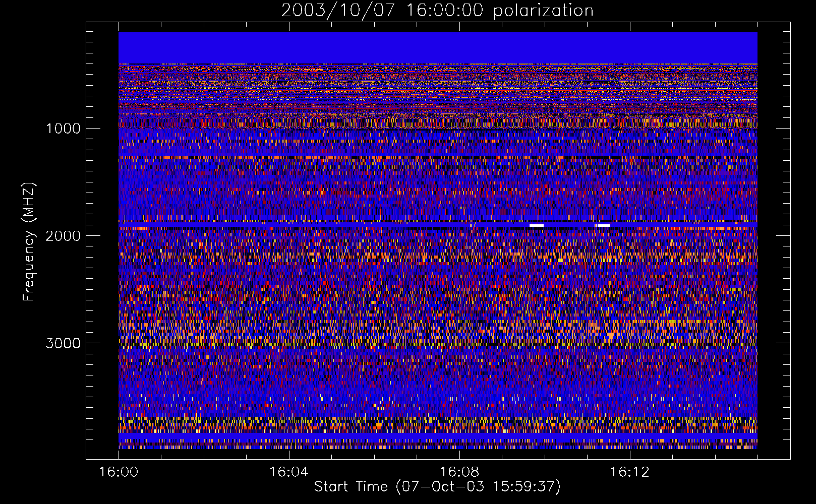Click the shorter white dash near 2000 MHz
The image size is (816, 504).
coord(603,225)
